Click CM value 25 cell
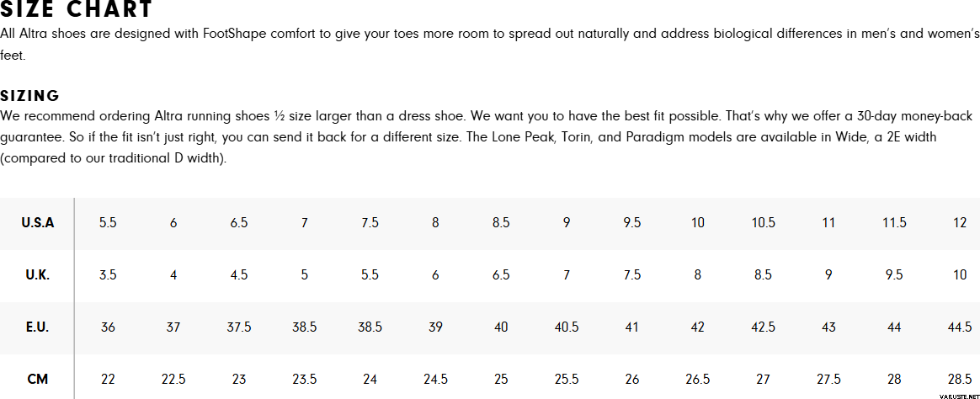This screenshot has width=980, height=399. pyautogui.click(x=501, y=379)
